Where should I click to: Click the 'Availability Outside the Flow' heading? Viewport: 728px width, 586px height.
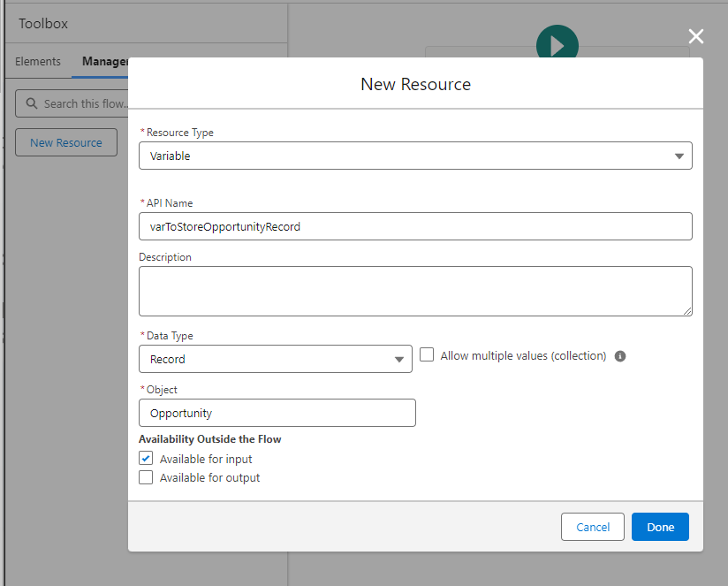tap(210, 439)
